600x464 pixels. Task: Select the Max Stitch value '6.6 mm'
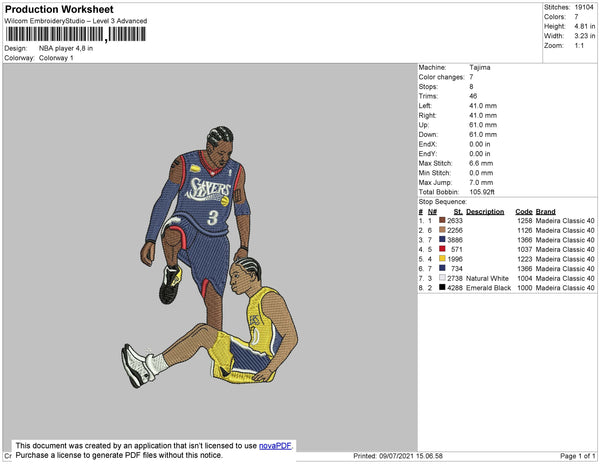481,163
